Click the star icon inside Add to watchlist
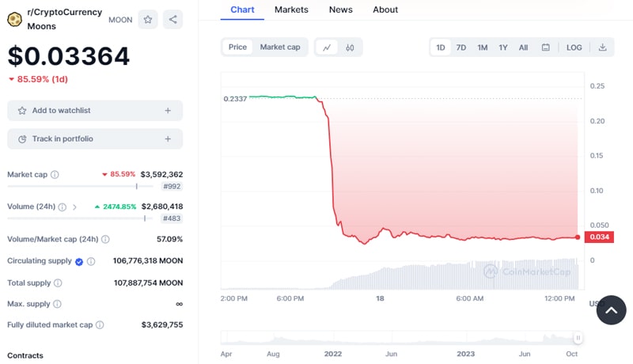This screenshot has width=633, height=364. point(22,111)
